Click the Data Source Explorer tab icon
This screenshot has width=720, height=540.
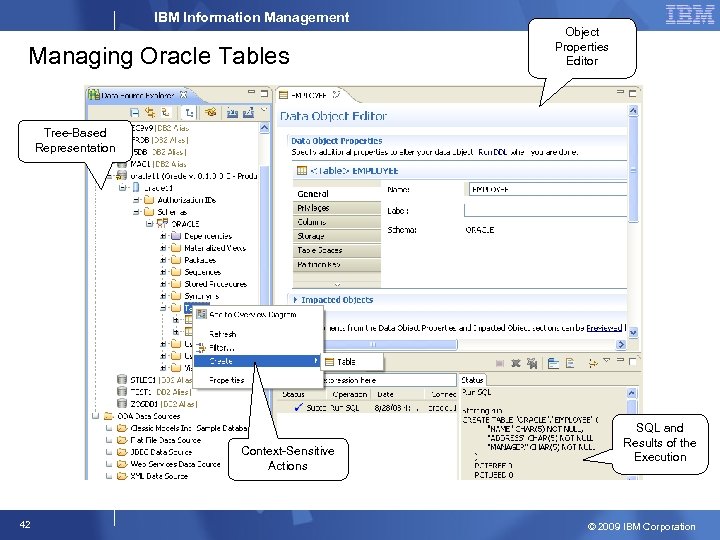tap(94, 95)
